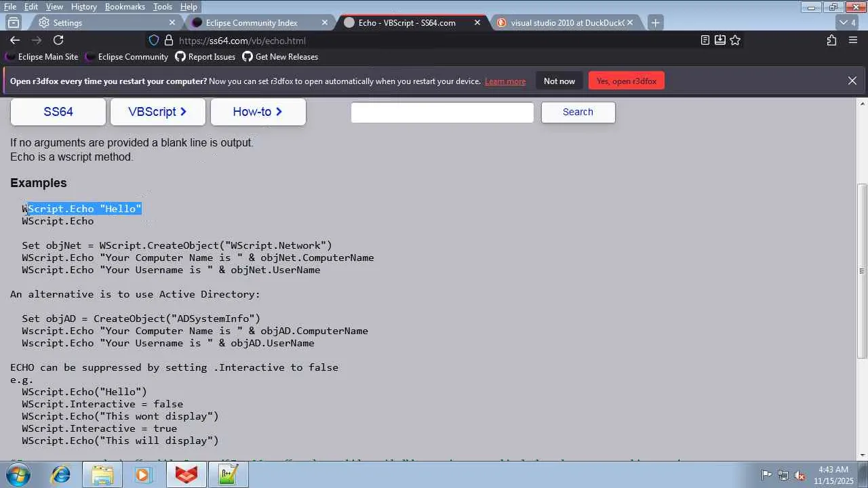
Task: Click the Yes, open r3dfox button
Action: pyautogui.click(x=627, y=81)
